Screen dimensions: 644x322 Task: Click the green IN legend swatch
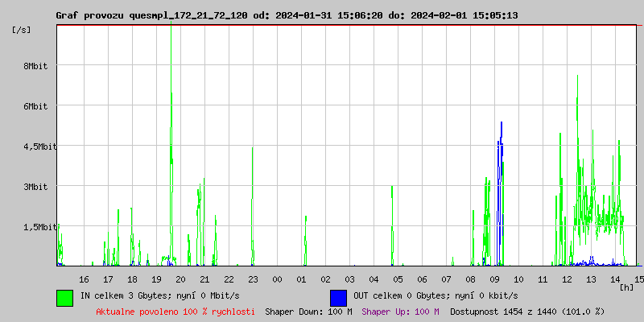click(64, 297)
